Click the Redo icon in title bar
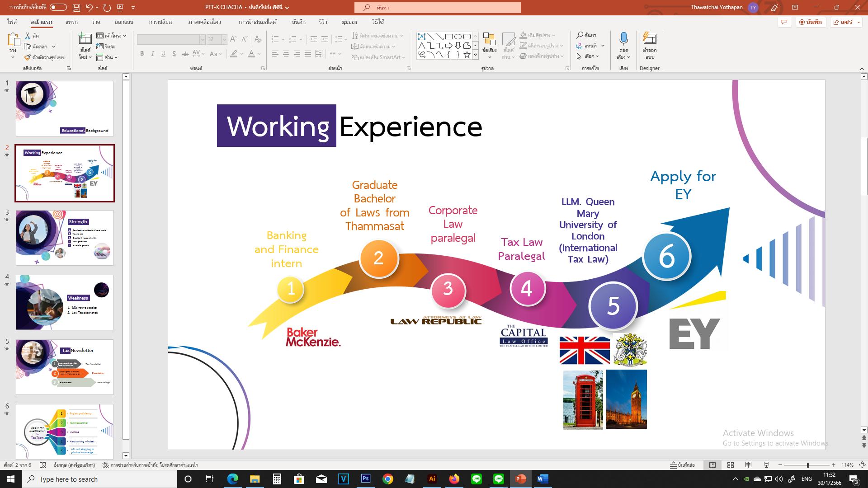Screen dimensions: 868x488 point(107,8)
